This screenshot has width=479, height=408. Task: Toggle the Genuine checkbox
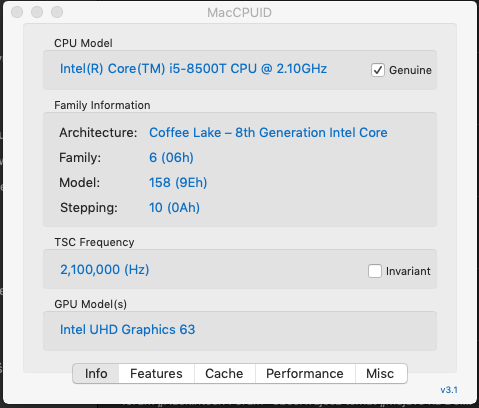(378, 70)
